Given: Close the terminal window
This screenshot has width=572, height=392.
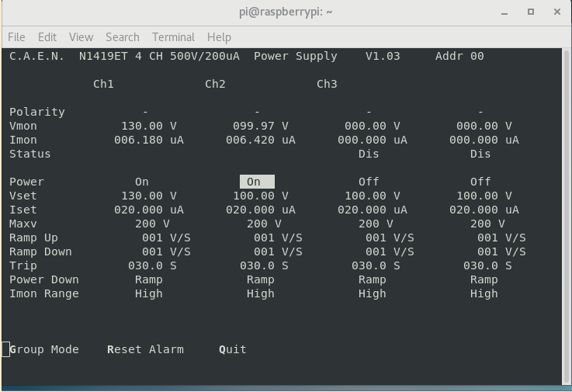Looking at the screenshot, I should 557,12.
